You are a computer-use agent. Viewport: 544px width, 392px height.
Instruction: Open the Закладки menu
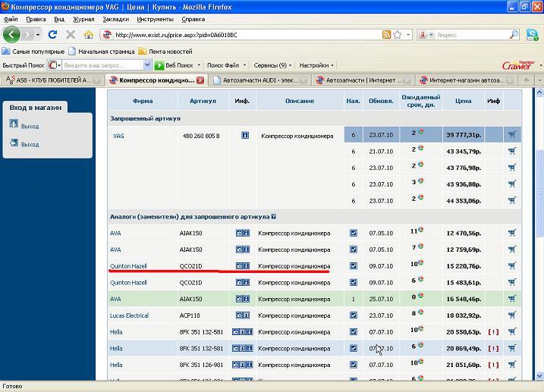pos(116,20)
